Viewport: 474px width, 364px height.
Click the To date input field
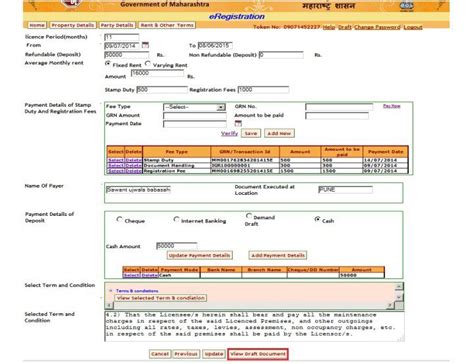tap(215, 46)
